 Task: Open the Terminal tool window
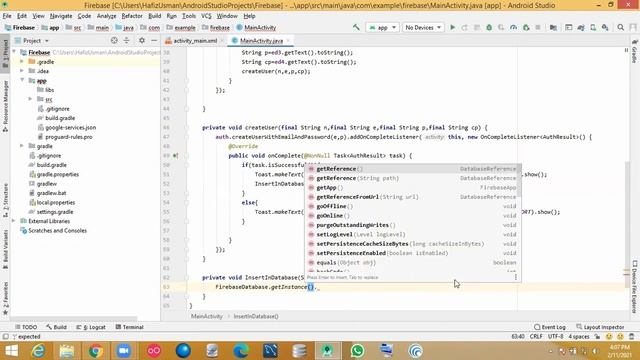129,327
